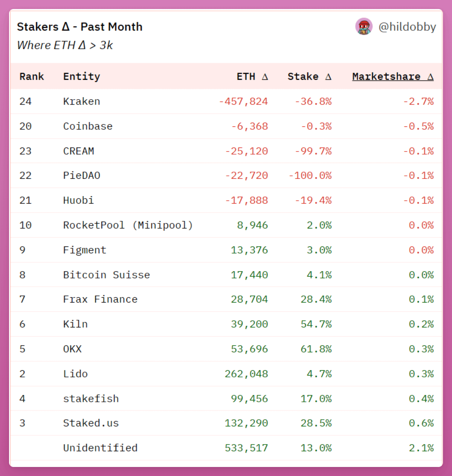Sort table by ETH Δ column
This screenshot has height=476, width=452.
tap(252, 76)
